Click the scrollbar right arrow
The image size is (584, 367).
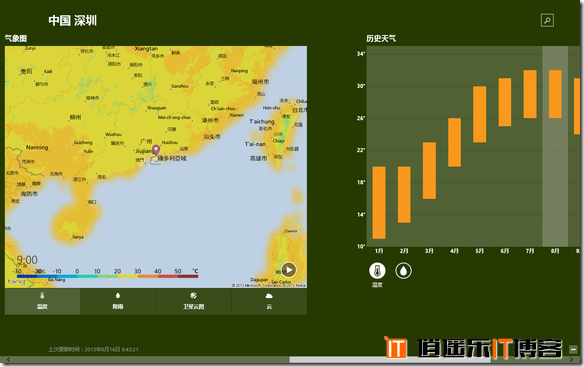pyautogui.click(x=572, y=360)
